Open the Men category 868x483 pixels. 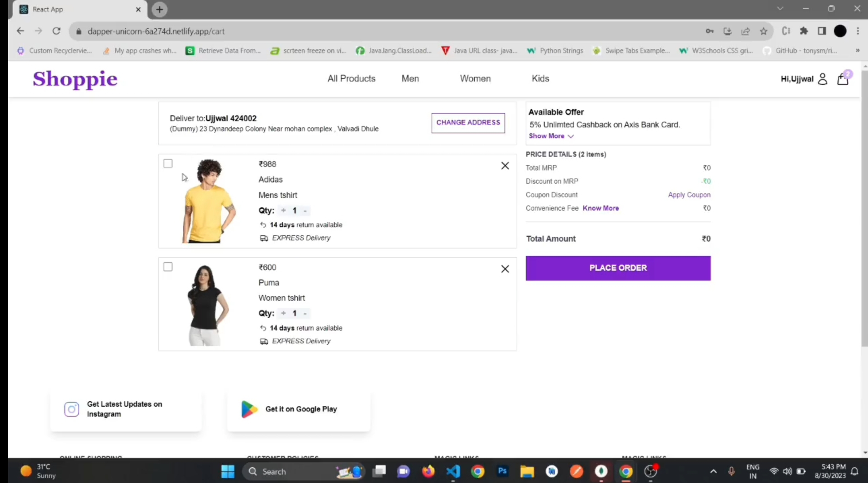[410, 79]
